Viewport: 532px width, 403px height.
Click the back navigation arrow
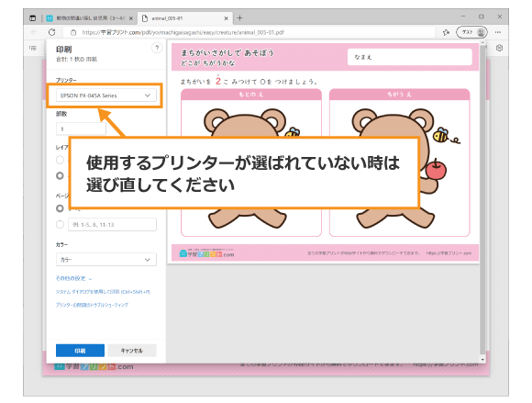pos(34,32)
